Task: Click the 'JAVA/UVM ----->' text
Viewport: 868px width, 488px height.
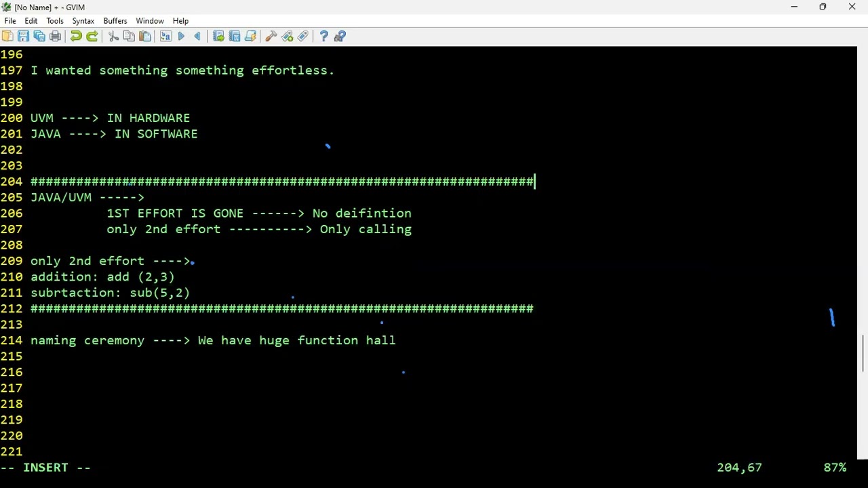Action: [87, 197]
